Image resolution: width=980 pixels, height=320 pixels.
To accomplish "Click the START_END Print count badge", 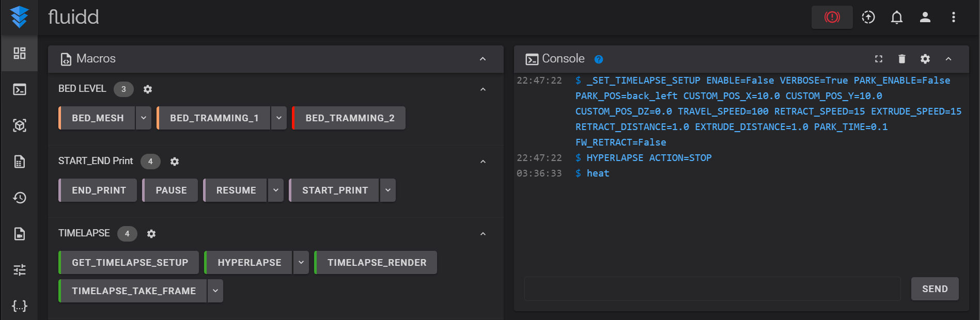I will coord(150,162).
